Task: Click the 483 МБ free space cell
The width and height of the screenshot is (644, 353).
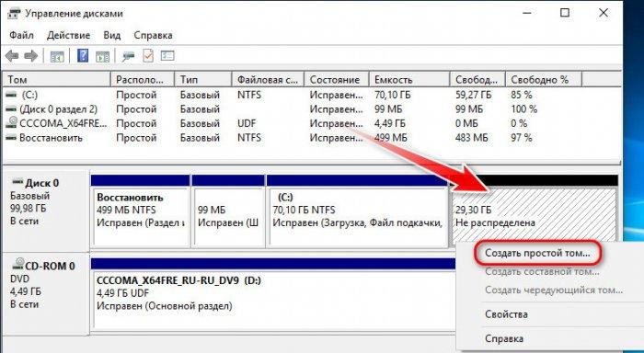Action: coord(471,138)
